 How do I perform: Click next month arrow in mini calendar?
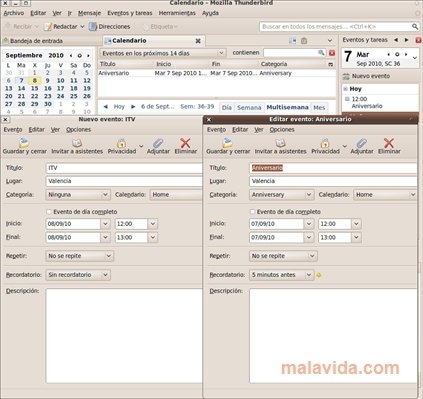pyautogui.click(x=88, y=56)
